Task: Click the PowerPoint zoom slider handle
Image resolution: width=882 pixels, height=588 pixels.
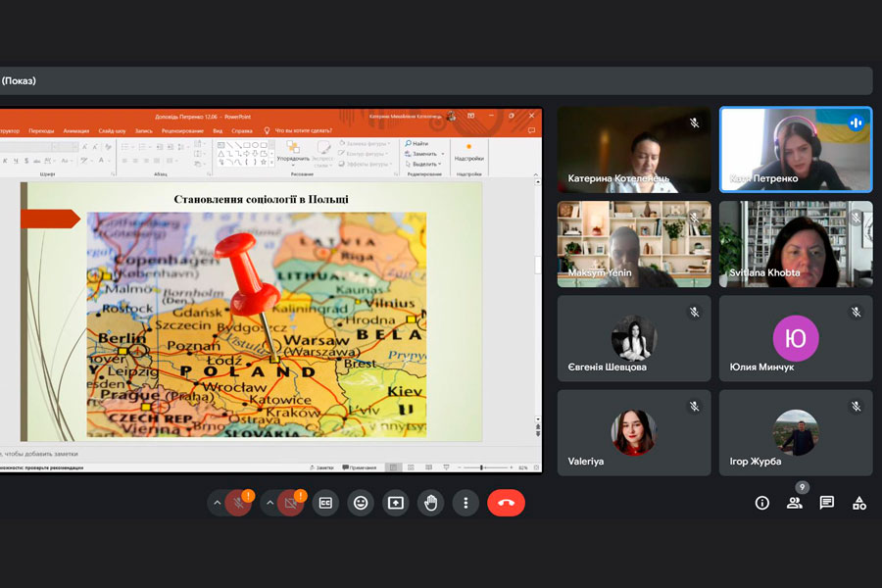Action: (481, 467)
